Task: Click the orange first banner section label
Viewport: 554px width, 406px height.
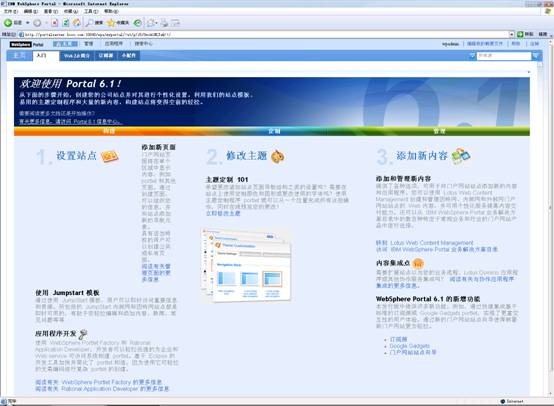Action: tap(109, 131)
